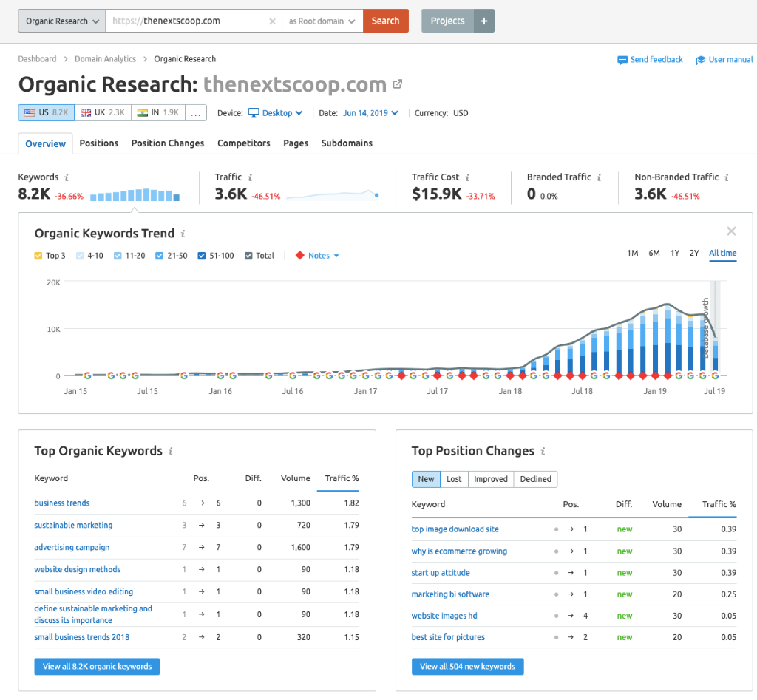Toggle the Total checkbox in legend
The image size is (757, 700).
(248, 256)
